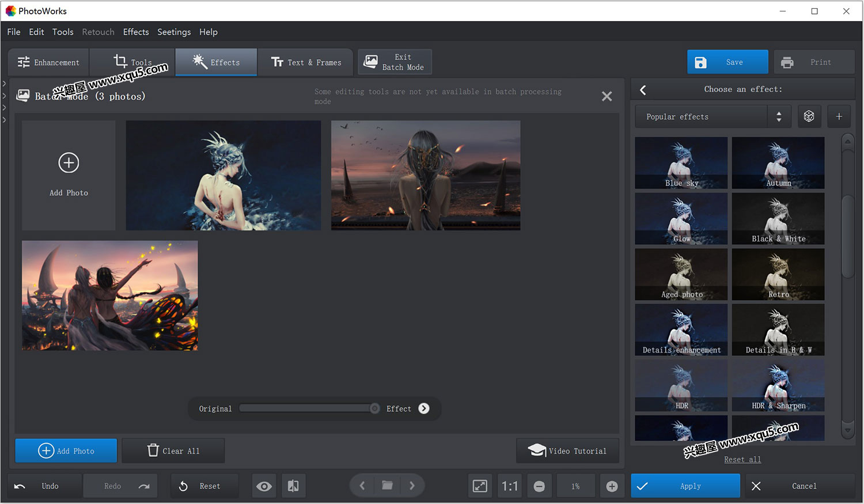The width and height of the screenshot is (864, 504).
Task: Apply the selected effect
Action: click(685, 486)
